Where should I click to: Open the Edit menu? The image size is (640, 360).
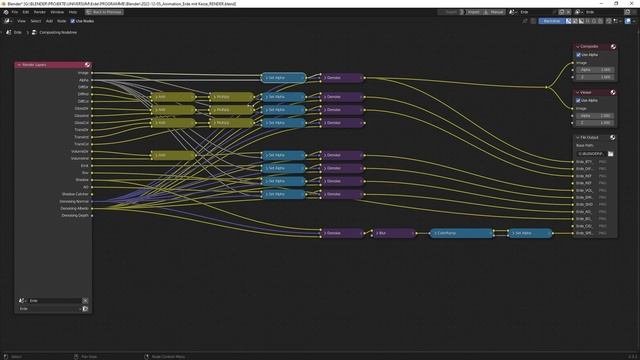point(26,12)
